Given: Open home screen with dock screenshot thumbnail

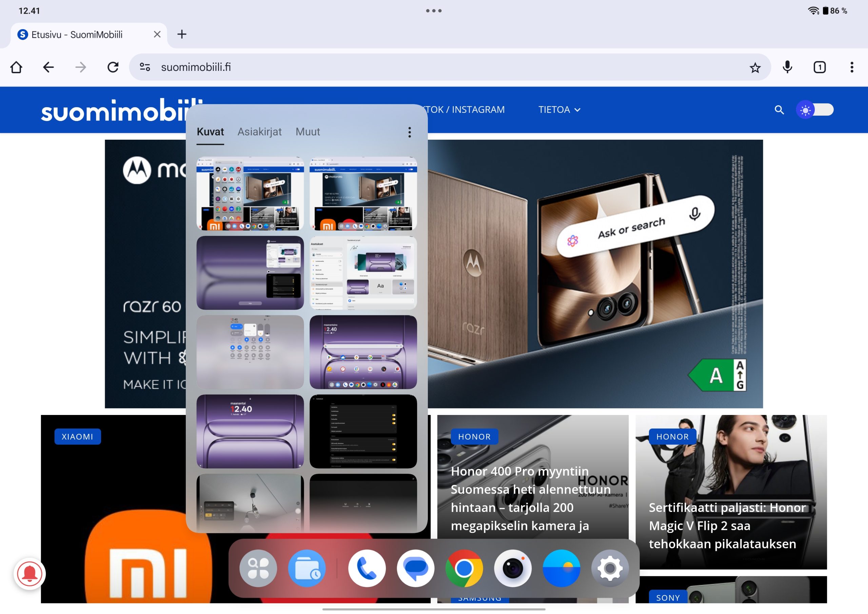Looking at the screenshot, I should (363, 352).
